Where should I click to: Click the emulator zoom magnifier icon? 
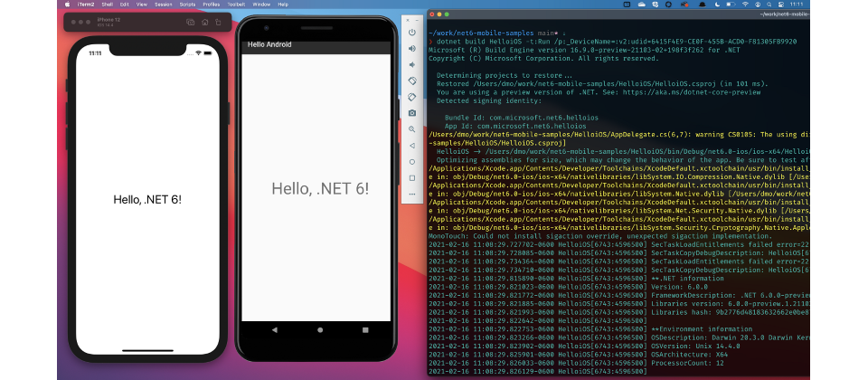click(412, 129)
